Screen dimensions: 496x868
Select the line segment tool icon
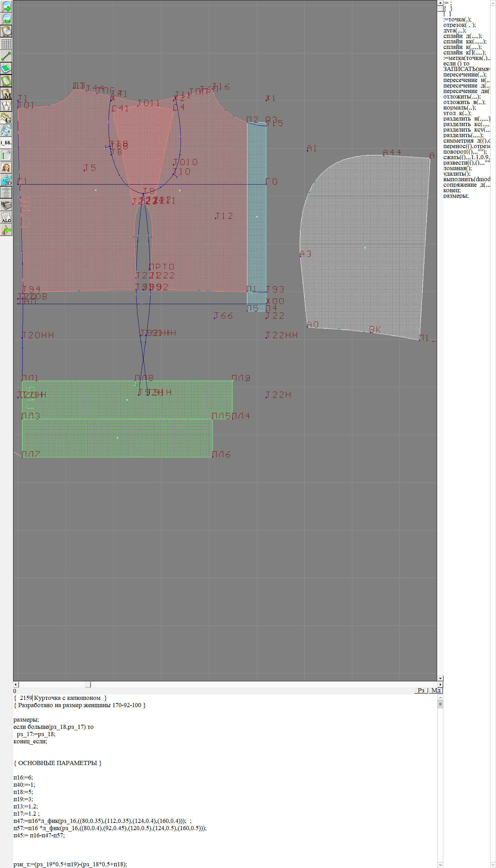pos(6,56)
